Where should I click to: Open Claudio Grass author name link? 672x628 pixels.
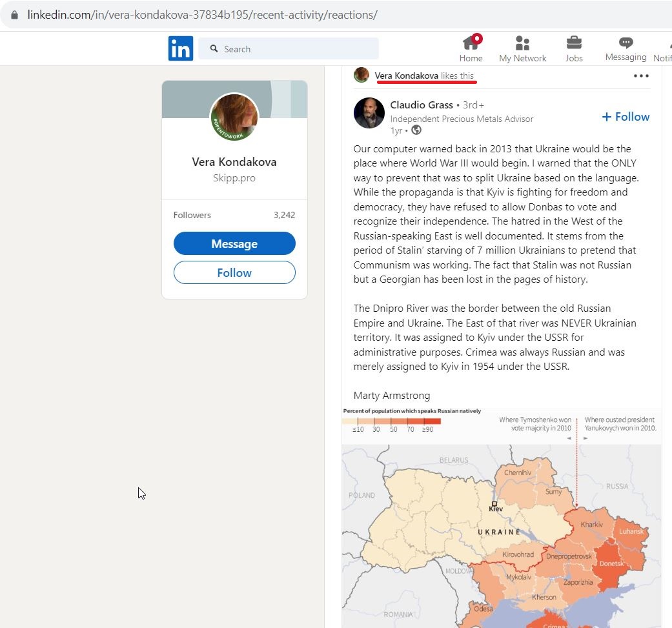(422, 105)
